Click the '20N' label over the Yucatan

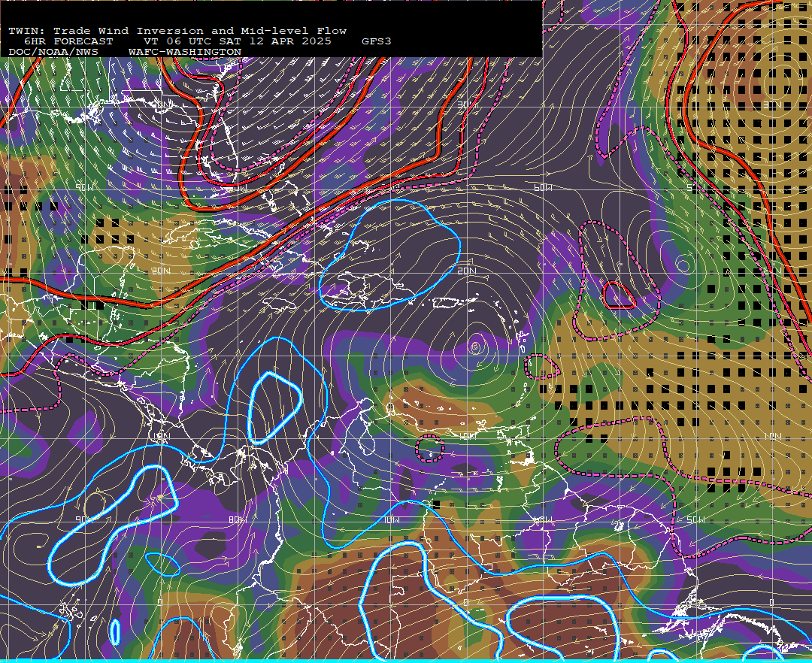(161, 271)
